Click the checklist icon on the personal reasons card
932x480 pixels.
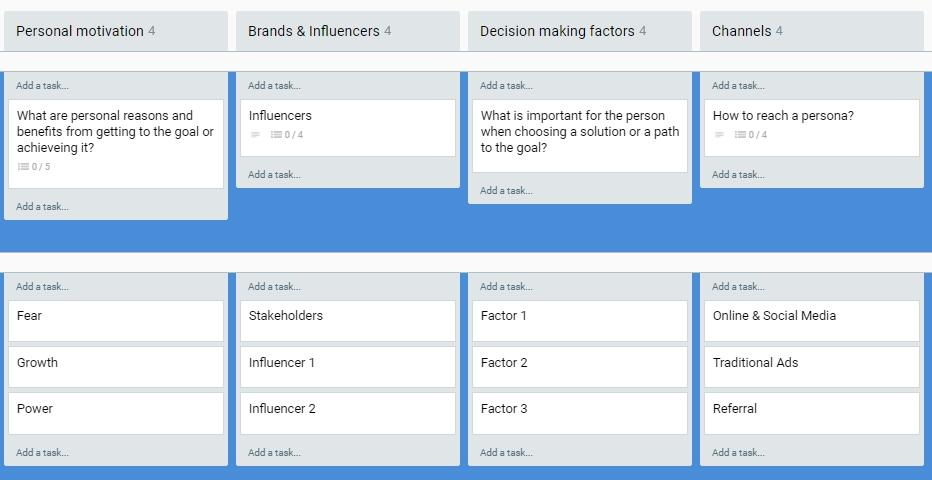point(23,167)
